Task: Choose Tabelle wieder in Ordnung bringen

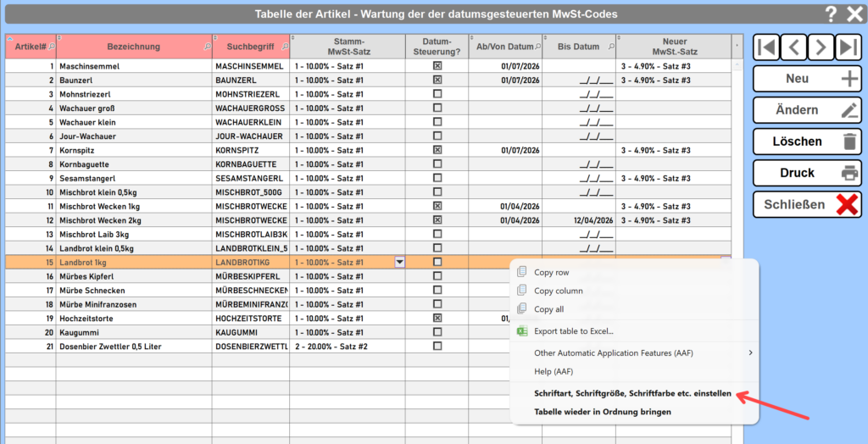Action: 603,413
